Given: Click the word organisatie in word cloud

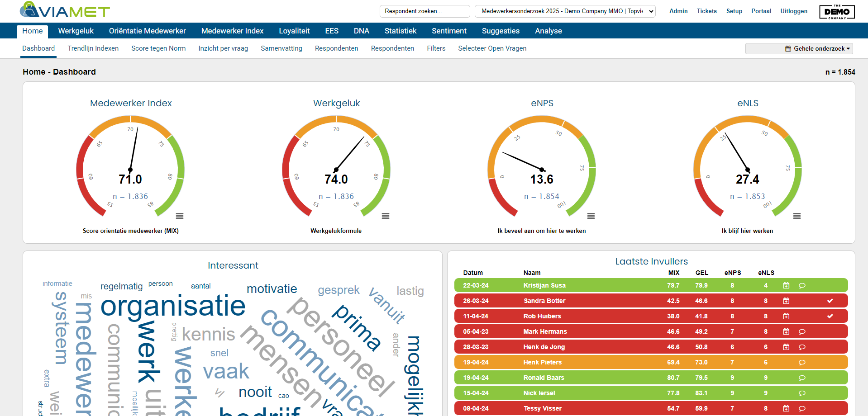Looking at the screenshot, I should click(173, 306).
